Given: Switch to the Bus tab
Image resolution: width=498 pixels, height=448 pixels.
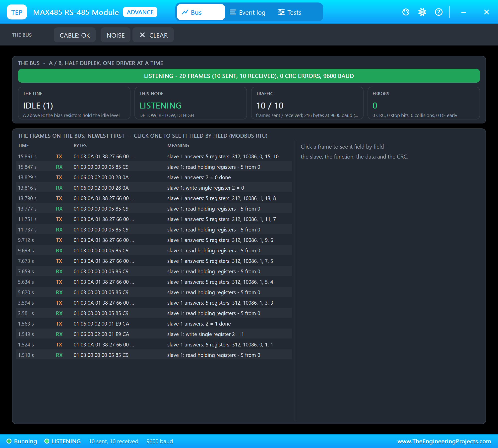Looking at the screenshot, I should point(201,12).
